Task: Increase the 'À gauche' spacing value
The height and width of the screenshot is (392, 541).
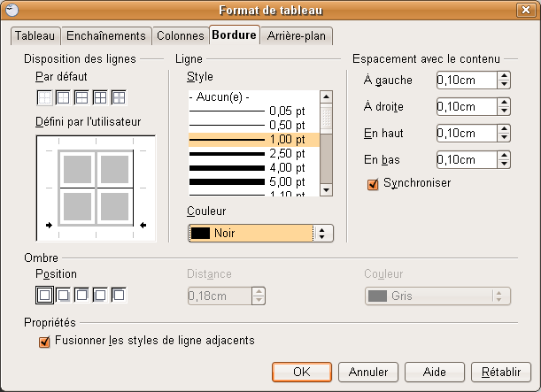Action: coord(504,76)
